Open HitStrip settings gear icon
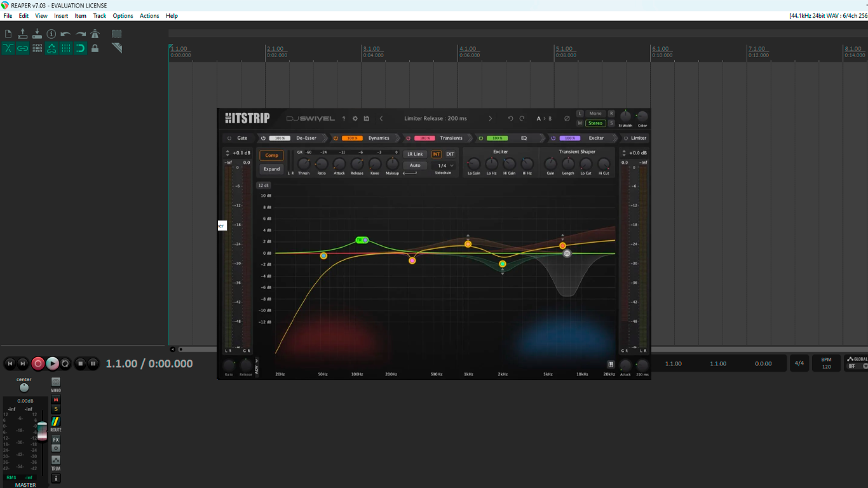Screen dimensions: 868x488 (x=355, y=119)
